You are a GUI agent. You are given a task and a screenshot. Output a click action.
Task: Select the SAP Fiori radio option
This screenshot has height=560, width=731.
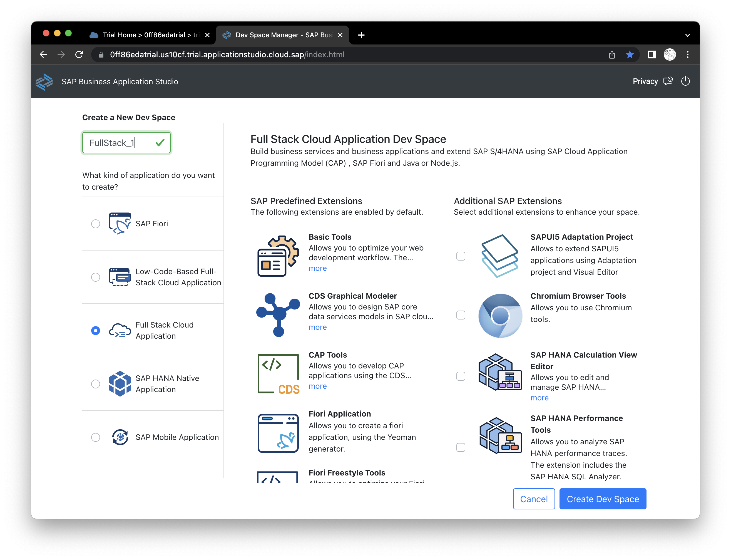96,224
